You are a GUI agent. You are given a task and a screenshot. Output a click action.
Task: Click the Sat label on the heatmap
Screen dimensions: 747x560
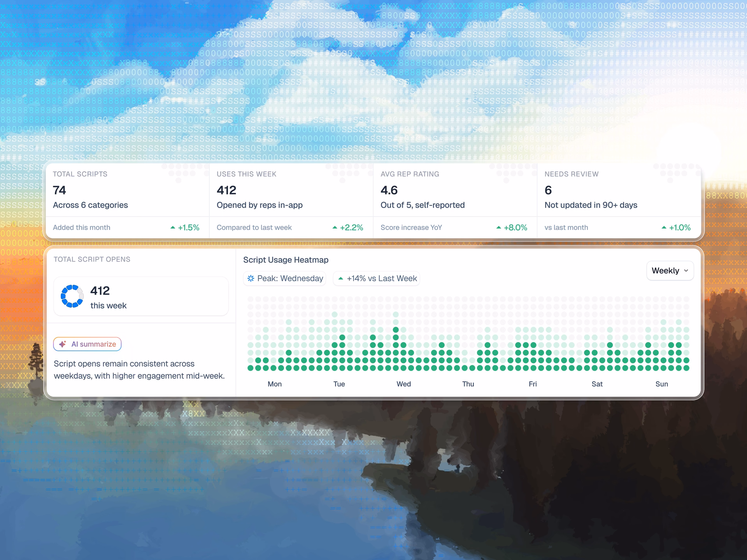tap(597, 384)
